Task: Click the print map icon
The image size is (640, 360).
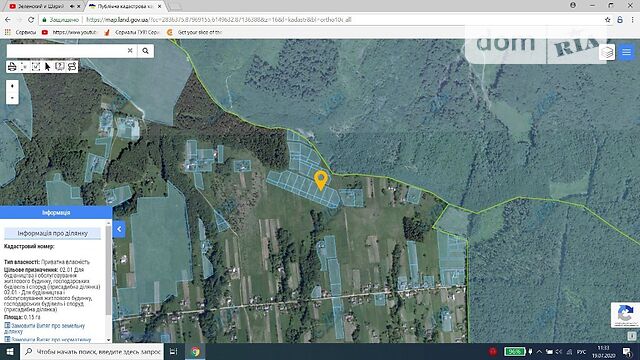Action: coord(12,67)
